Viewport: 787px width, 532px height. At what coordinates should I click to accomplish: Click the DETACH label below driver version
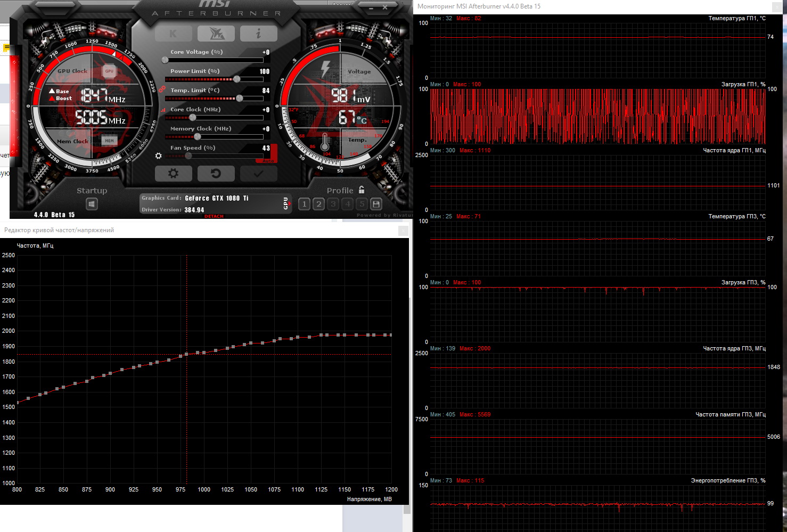[x=214, y=216]
